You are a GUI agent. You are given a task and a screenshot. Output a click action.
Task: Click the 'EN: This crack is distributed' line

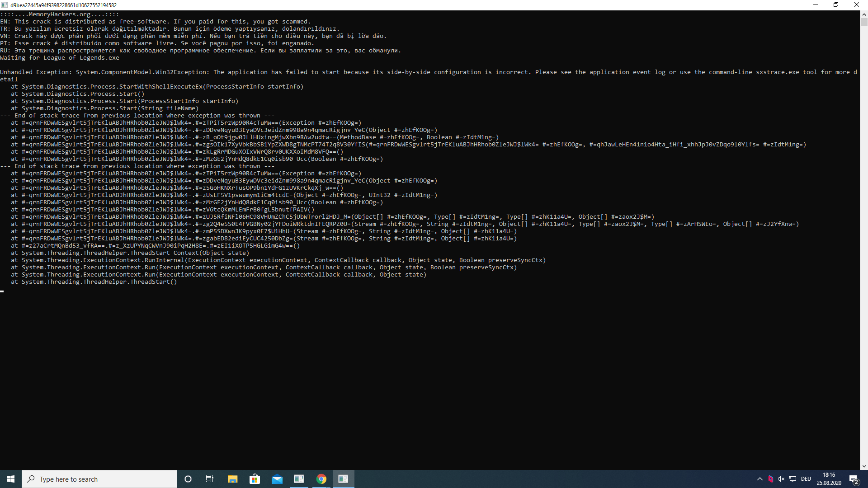click(x=156, y=22)
